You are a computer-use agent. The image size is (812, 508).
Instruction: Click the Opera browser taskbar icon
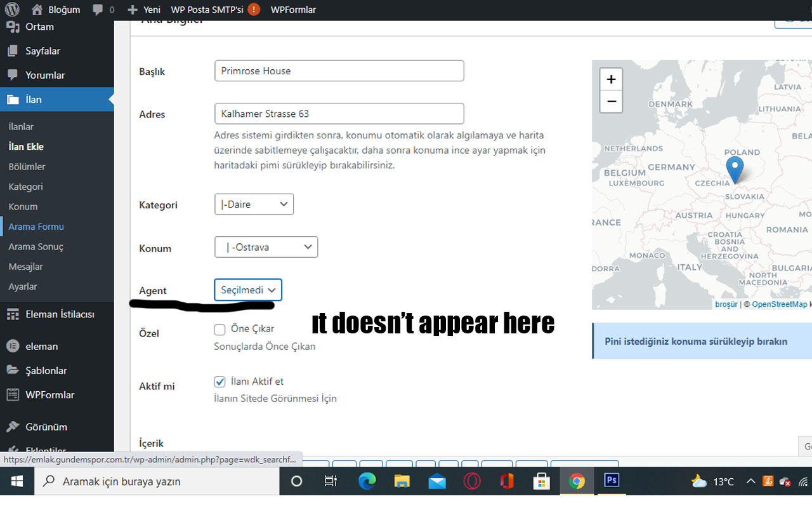pos(471,481)
